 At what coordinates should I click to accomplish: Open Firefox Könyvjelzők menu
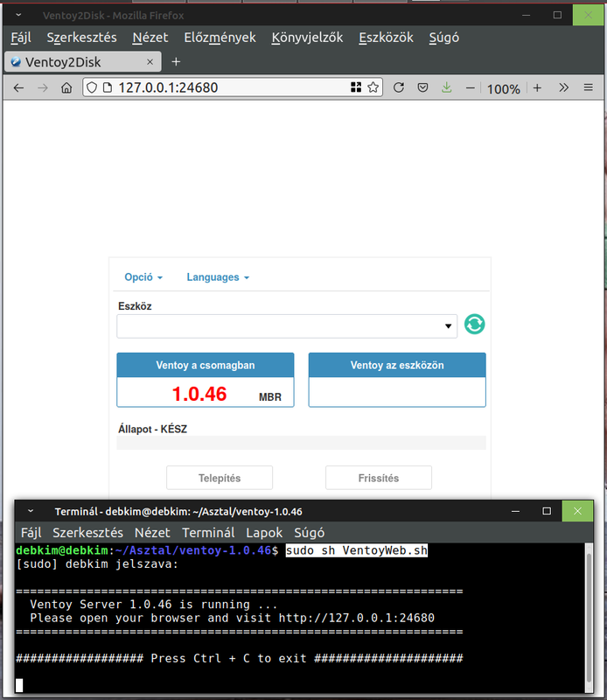tap(308, 38)
